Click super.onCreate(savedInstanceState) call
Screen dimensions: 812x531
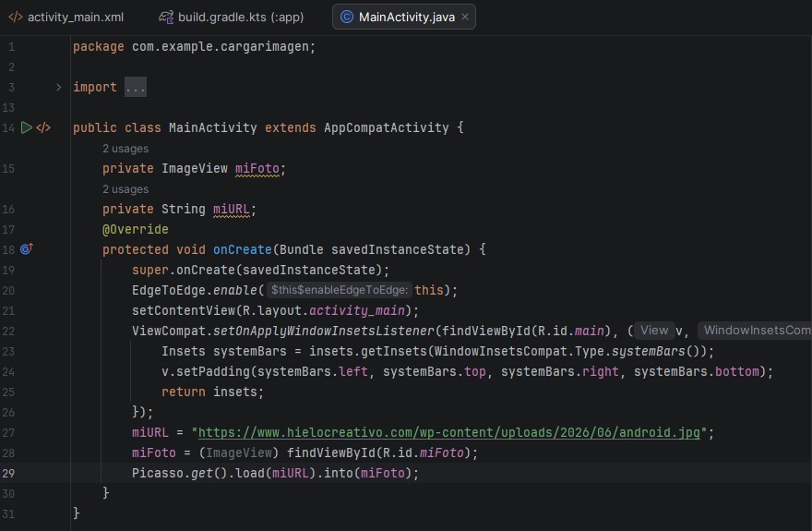260,270
